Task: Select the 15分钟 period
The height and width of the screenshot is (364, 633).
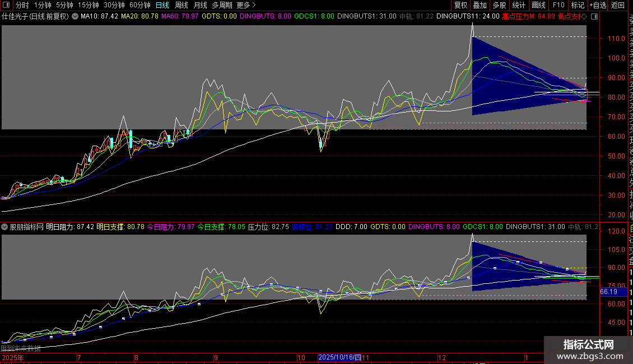Action: point(89,5)
